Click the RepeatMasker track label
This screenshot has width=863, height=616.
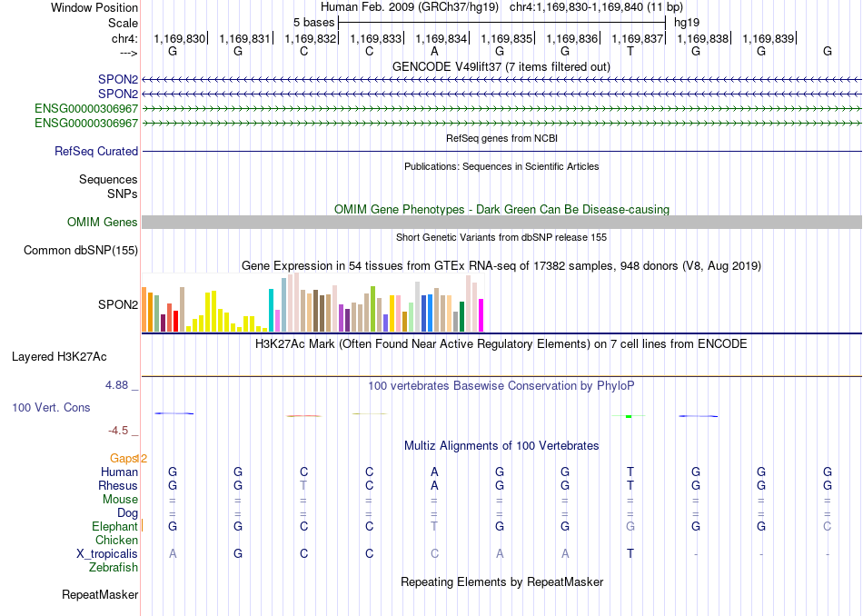tap(100, 595)
